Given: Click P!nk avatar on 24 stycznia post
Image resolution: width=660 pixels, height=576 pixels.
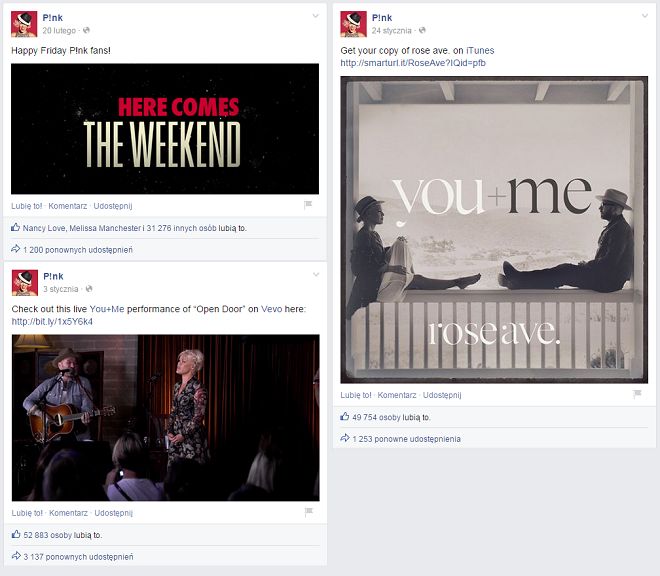Looking at the screenshot, I should point(353,24).
